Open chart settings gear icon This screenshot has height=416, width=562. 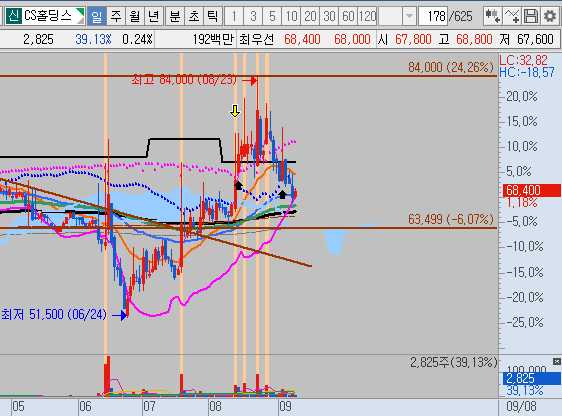(x=550, y=16)
